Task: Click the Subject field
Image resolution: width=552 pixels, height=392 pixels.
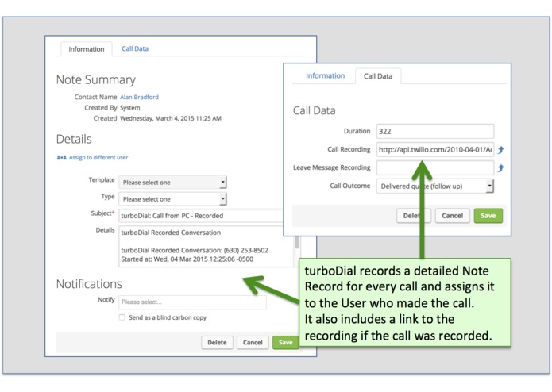Action: coord(201,216)
